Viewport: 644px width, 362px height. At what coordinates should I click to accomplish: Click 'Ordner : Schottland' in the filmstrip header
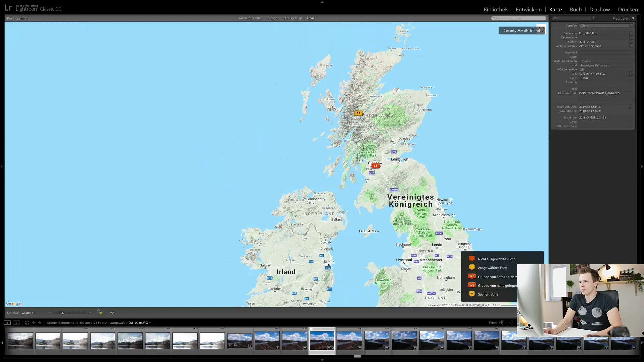point(60,323)
